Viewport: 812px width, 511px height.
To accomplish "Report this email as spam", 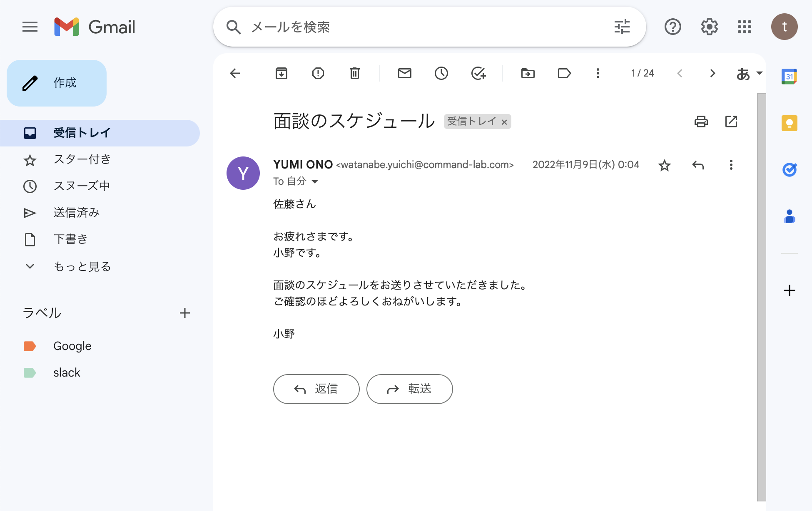I will (318, 73).
